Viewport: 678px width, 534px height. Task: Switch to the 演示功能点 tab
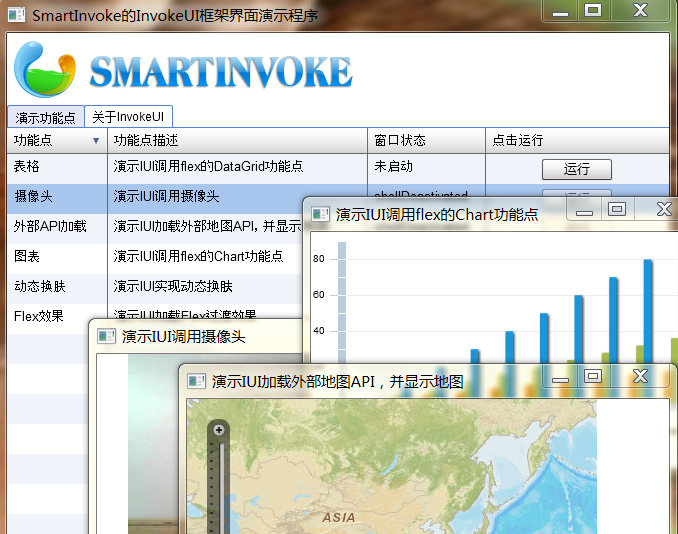click(45, 117)
